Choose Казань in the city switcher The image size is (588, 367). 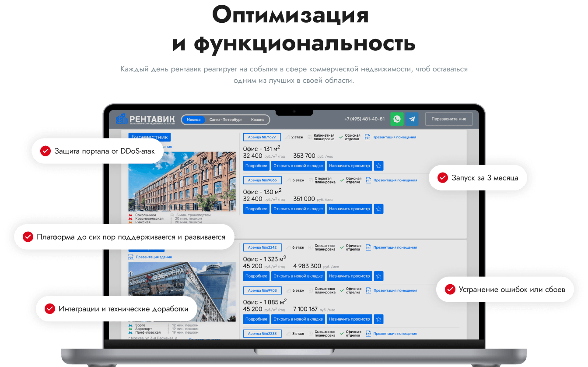coord(258,120)
